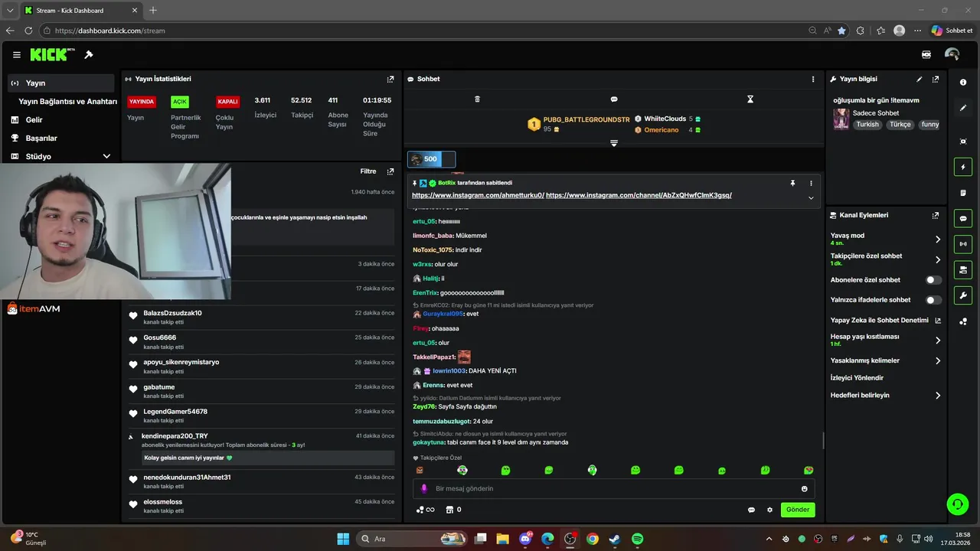Open the emoji picker in the message box
The image size is (980, 551).
(x=805, y=489)
